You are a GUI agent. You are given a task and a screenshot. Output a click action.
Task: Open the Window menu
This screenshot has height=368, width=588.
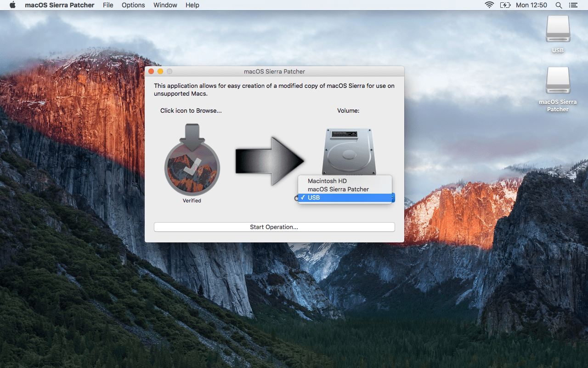pyautogui.click(x=165, y=5)
